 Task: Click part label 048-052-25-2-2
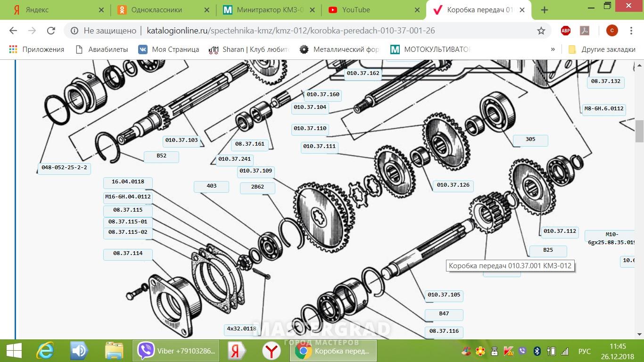(x=64, y=168)
